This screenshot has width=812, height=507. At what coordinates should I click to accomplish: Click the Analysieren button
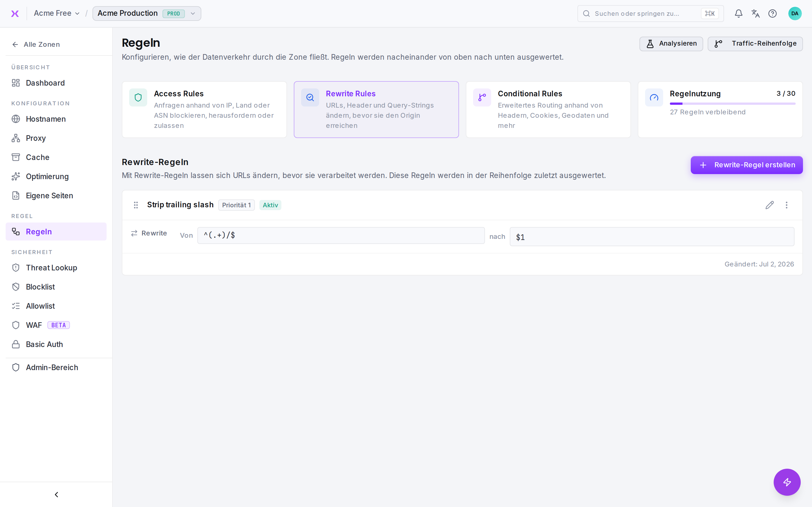pyautogui.click(x=671, y=44)
